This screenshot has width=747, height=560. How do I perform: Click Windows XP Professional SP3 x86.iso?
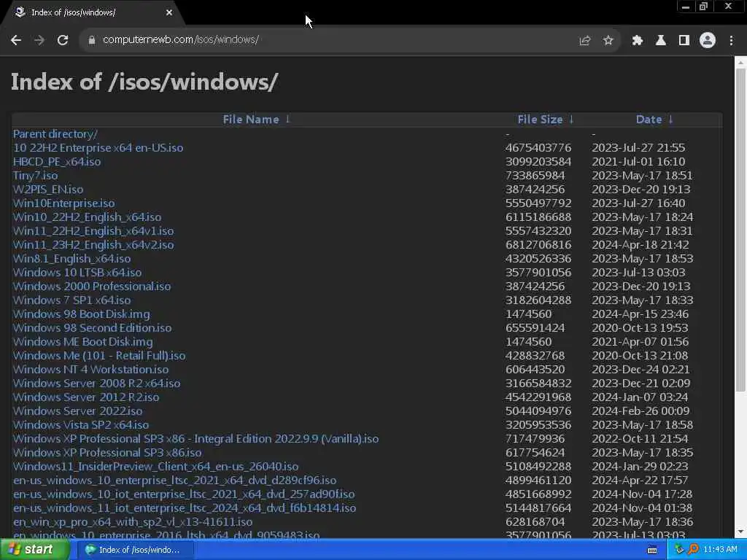point(107,452)
